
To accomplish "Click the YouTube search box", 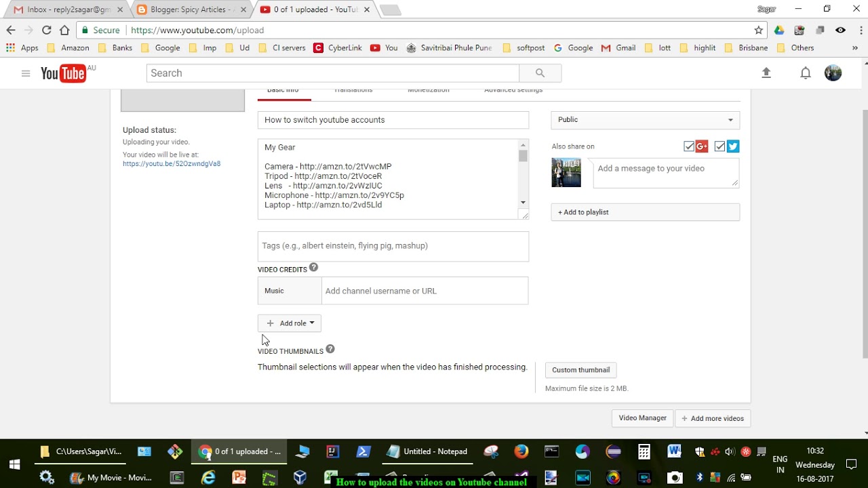I will (332, 73).
